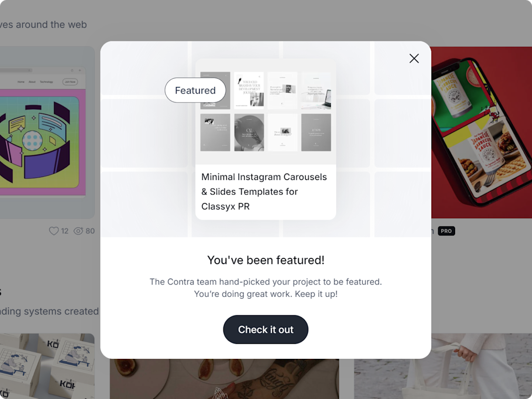This screenshot has height=399, width=532.
Task: Click Join Now in the illustration thumbnail
Action: pyautogui.click(x=70, y=82)
